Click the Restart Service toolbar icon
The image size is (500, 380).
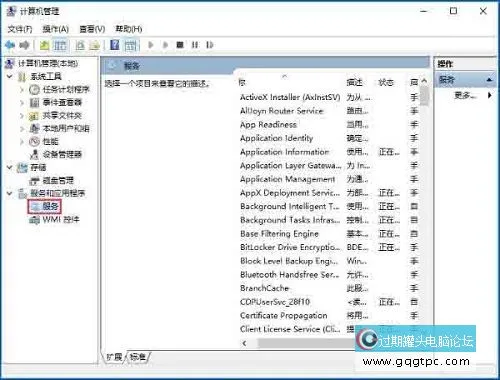tap(210, 45)
